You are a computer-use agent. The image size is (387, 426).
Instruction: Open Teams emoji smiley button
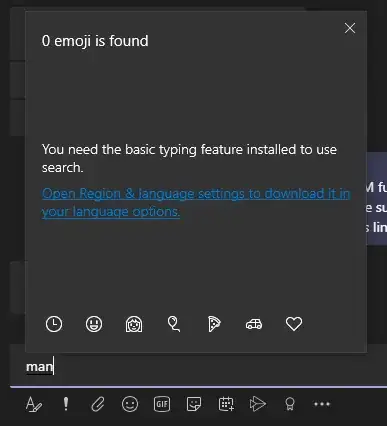coord(130,404)
